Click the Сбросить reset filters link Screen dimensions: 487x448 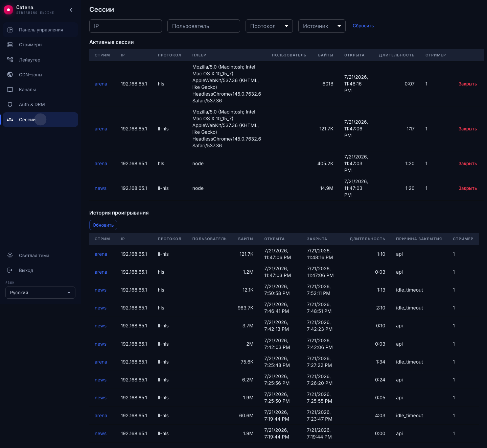coord(363,26)
